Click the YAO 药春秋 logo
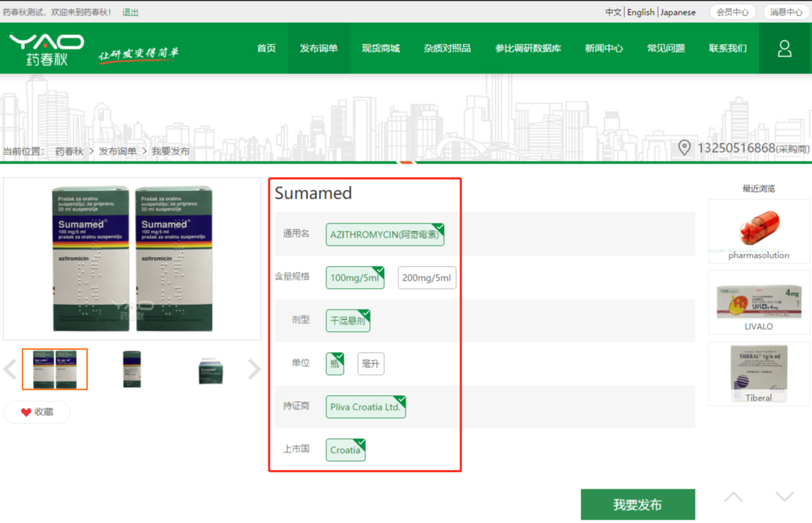This screenshot has width=812, height=523. [x=46, y=50]
